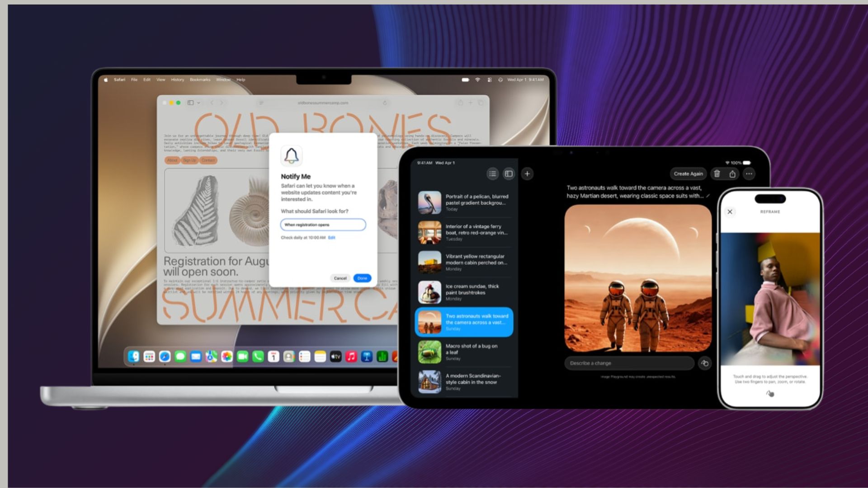This screenshot has width=868, height=488.
Task: Click the date and time in menu bar
Action: point(525,80)
